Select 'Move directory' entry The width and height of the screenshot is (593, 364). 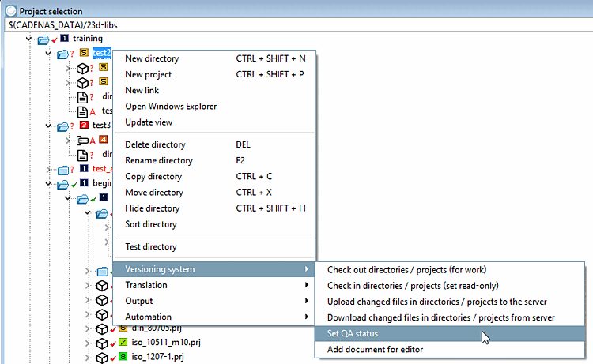point(214,192)
